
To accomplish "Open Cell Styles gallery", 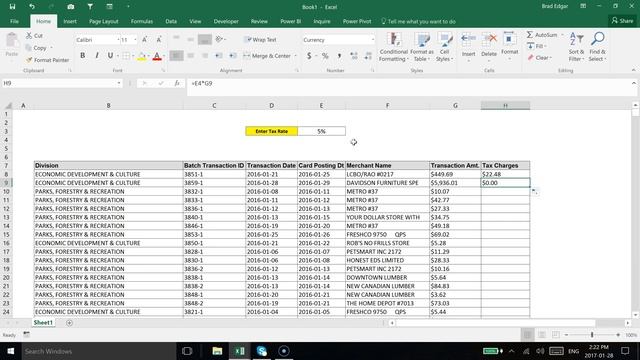I will click(444, 47).
